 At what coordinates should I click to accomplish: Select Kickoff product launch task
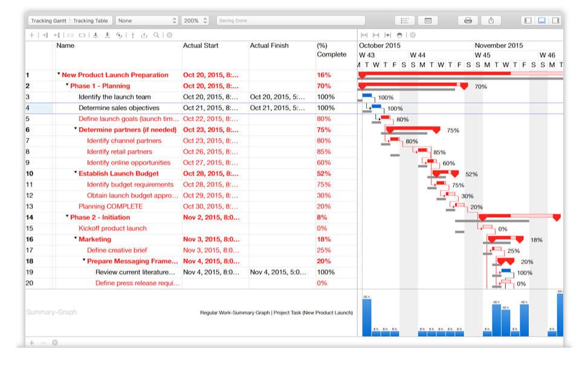[x=112, y=229]
